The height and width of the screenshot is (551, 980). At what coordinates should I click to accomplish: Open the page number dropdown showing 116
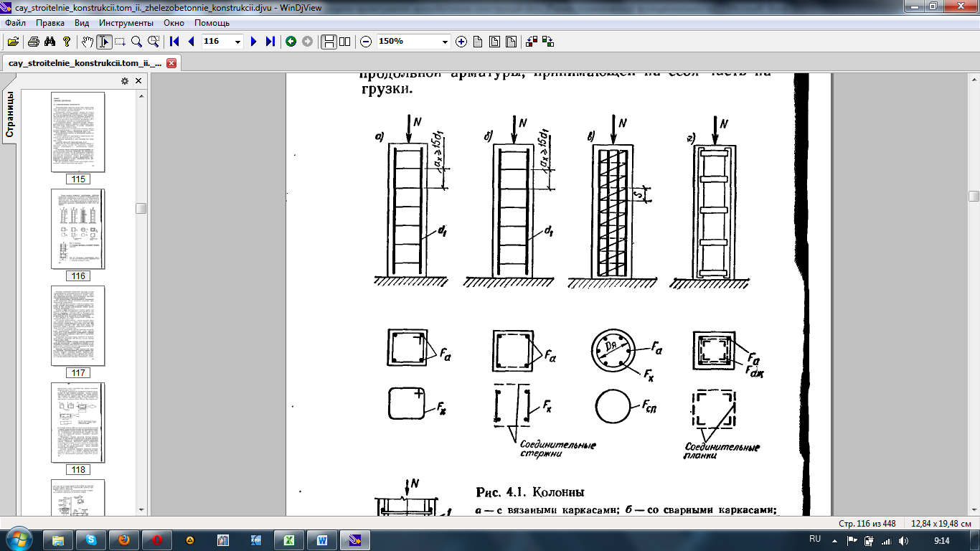pyautogui.click(x=238, y=42)
